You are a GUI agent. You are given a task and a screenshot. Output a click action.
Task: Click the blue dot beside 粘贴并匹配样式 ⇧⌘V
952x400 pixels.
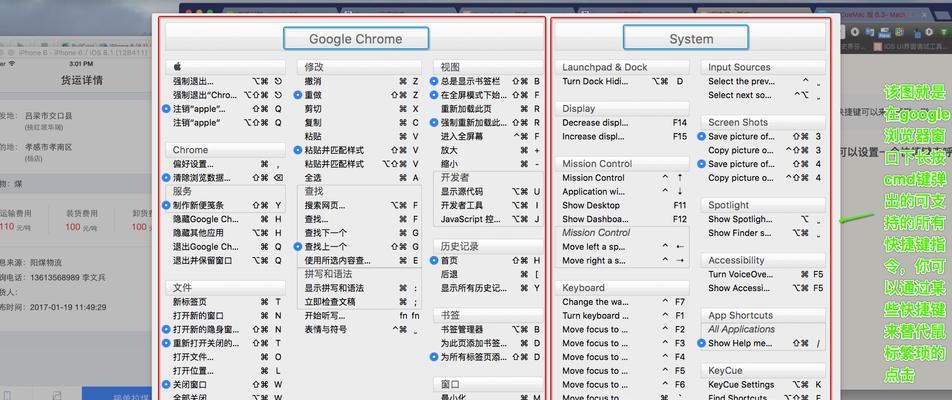tap(298, 150)
